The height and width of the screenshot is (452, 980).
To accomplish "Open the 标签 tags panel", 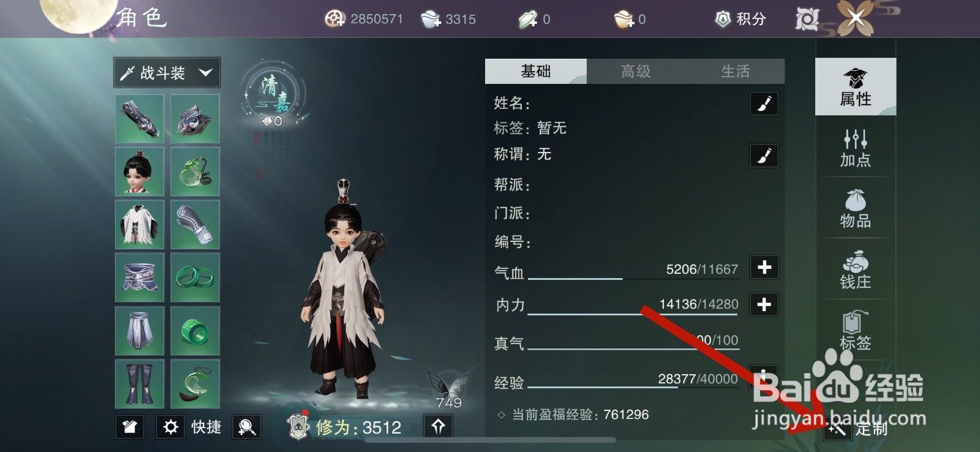I will pos(855,331).
